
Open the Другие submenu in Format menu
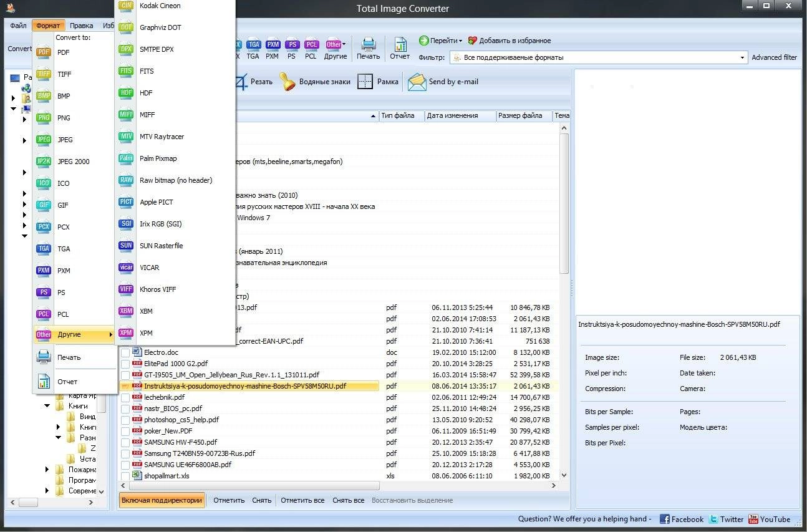(x=74, y=335)
